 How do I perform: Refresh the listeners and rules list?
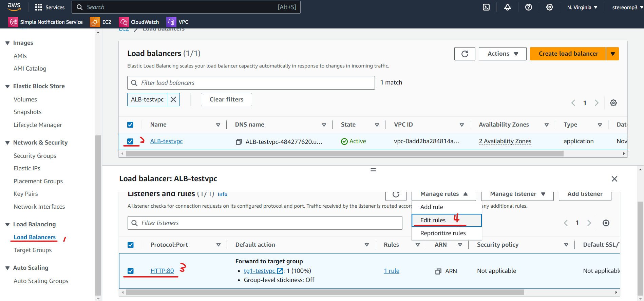[x=396, y=194]
